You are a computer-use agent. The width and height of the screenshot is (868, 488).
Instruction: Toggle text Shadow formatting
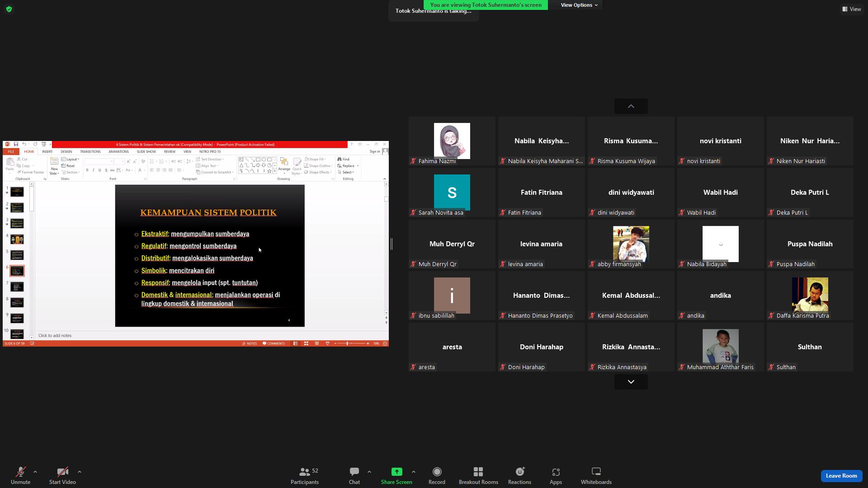(106, 170)
